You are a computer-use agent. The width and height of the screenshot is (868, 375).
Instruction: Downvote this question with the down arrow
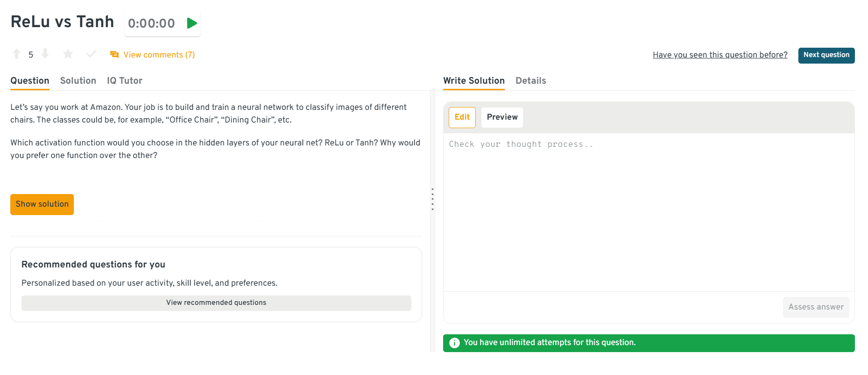coord(45,54)
